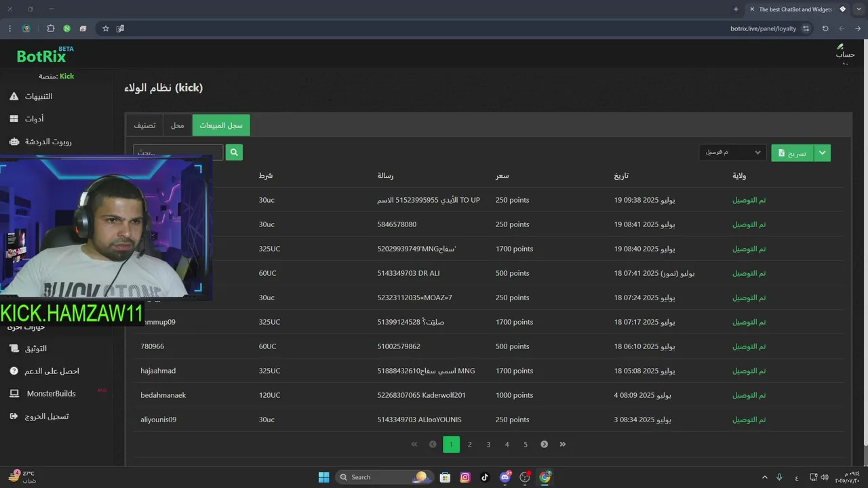Click site information icon beside URL
Screen dimensions: 868x488
(806, 28)
